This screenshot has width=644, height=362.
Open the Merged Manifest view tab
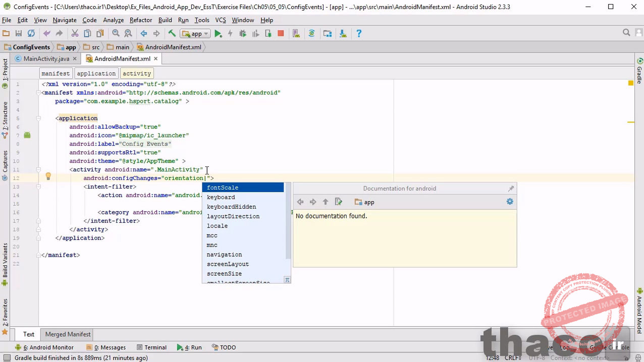pos(68,334)
